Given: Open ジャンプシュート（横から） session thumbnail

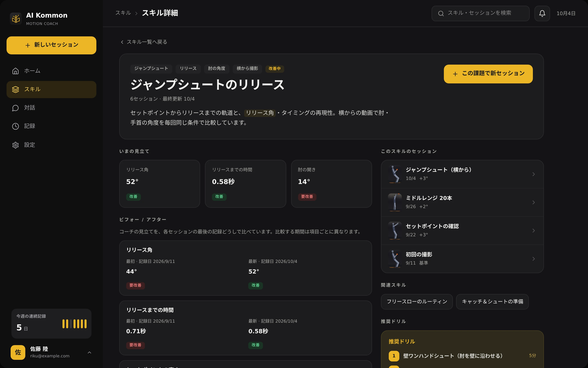Looking at the screenshot, I should click(395, 174).
